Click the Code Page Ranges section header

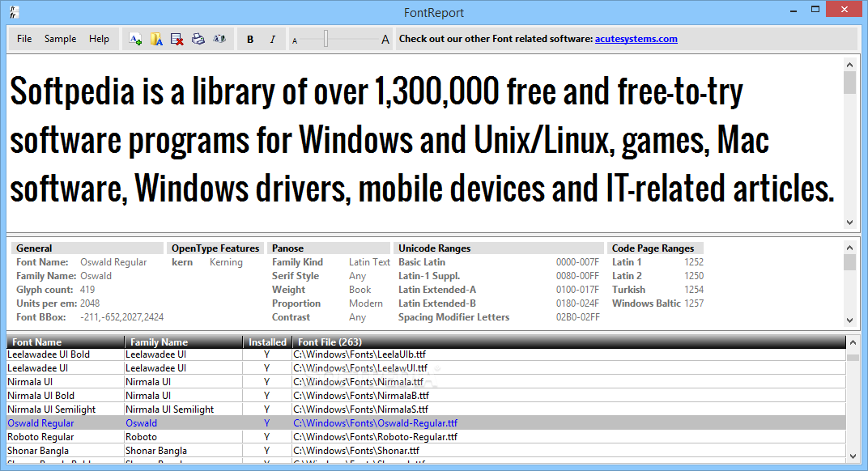(655, 248)
